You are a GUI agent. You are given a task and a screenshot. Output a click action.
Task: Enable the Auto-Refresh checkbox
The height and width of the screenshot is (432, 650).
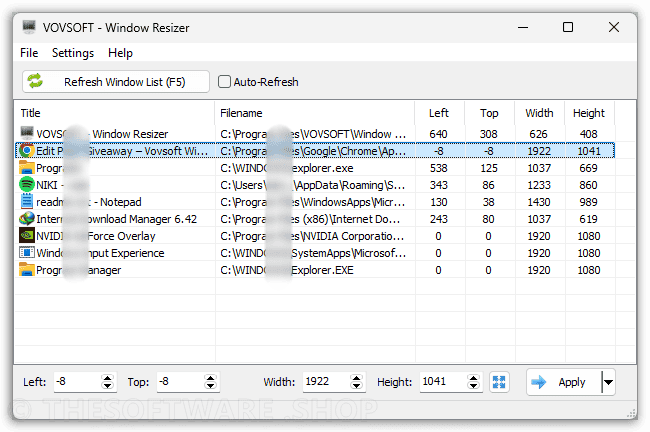pos(224,82)
